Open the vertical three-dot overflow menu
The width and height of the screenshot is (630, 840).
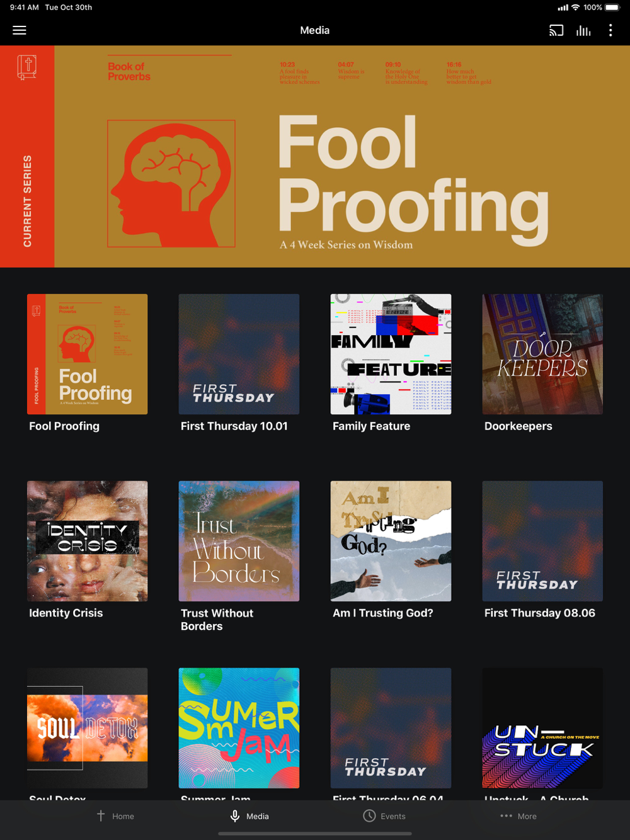click(x=610, y=30)
